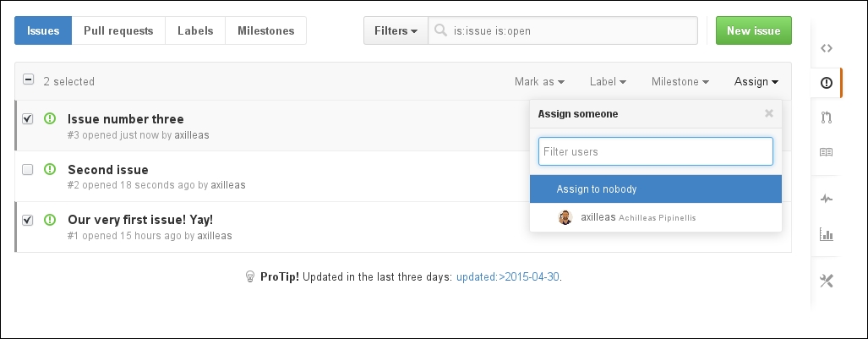Click the open-issue icon beside Second issue
Image resolution: width=868 pixels, height=339 pixels.
[50, 169]
